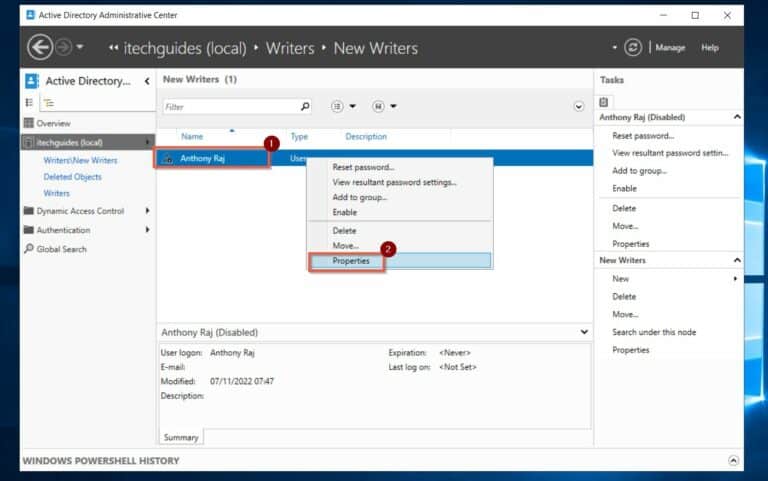Collapse the New Writers tasks section
This screenshot has height=481, width=768.
pos(737,260)
